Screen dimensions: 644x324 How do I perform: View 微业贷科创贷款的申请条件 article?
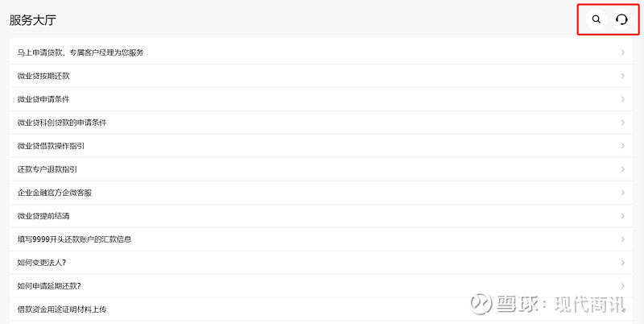(320, 123)
